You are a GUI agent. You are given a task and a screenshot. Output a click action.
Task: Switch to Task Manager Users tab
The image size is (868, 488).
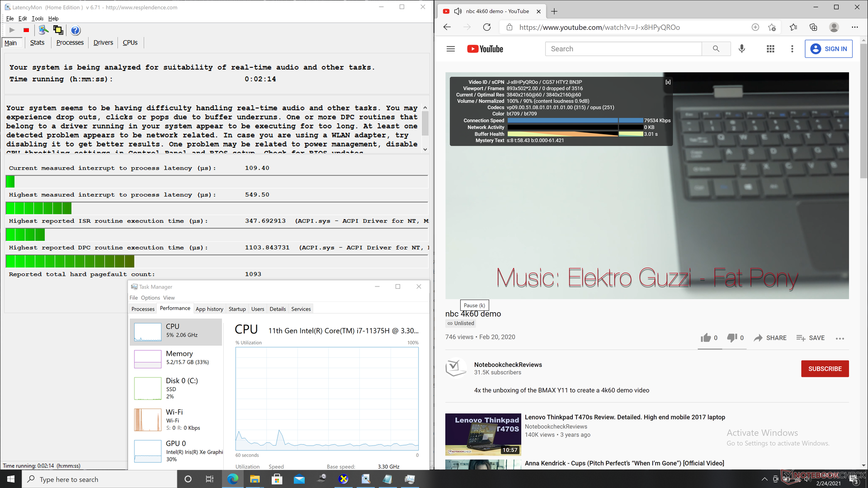[258, 309]
